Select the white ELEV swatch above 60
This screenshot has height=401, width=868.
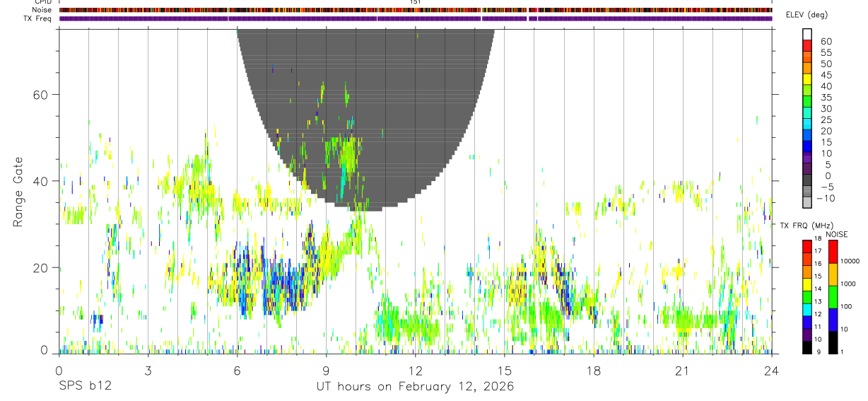[807, 34]
